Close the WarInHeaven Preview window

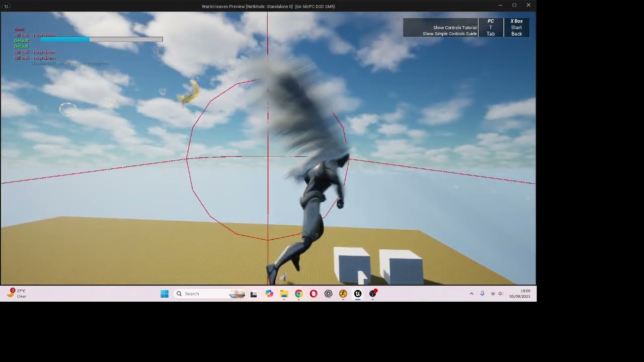pyautogui.click(x=528, y=5)
